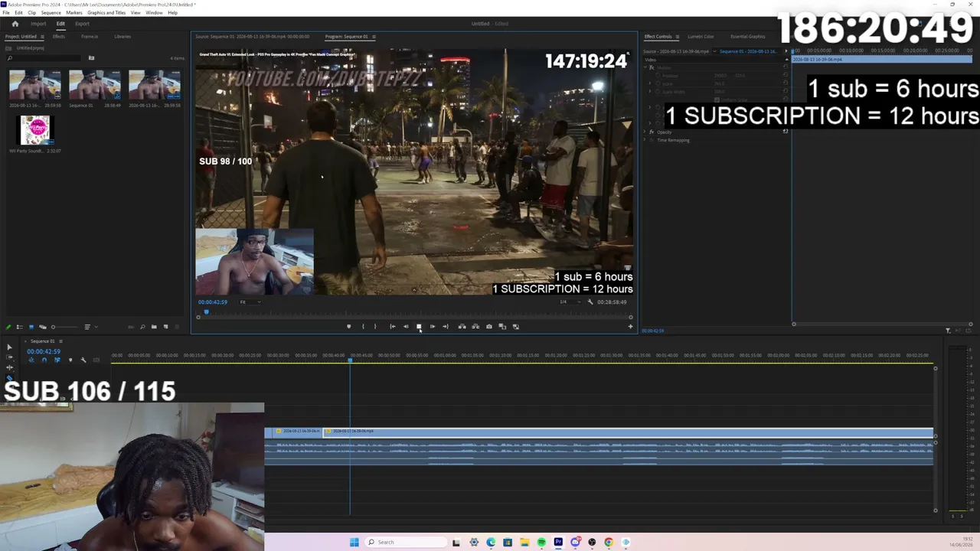Switch Project panel to icon view
Viewport: 980px width, 551px height.
pos(31,328)
